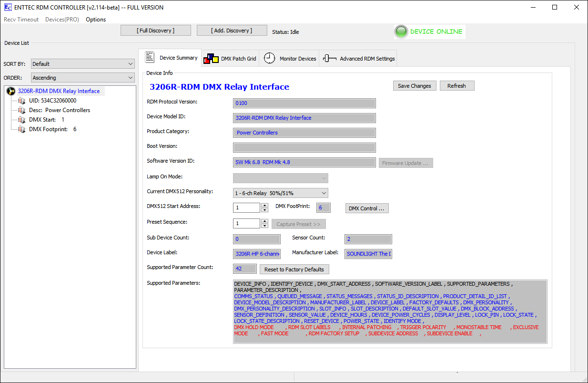Click the radiation icon beside 3206R-RDM device

tap(11, 91)
